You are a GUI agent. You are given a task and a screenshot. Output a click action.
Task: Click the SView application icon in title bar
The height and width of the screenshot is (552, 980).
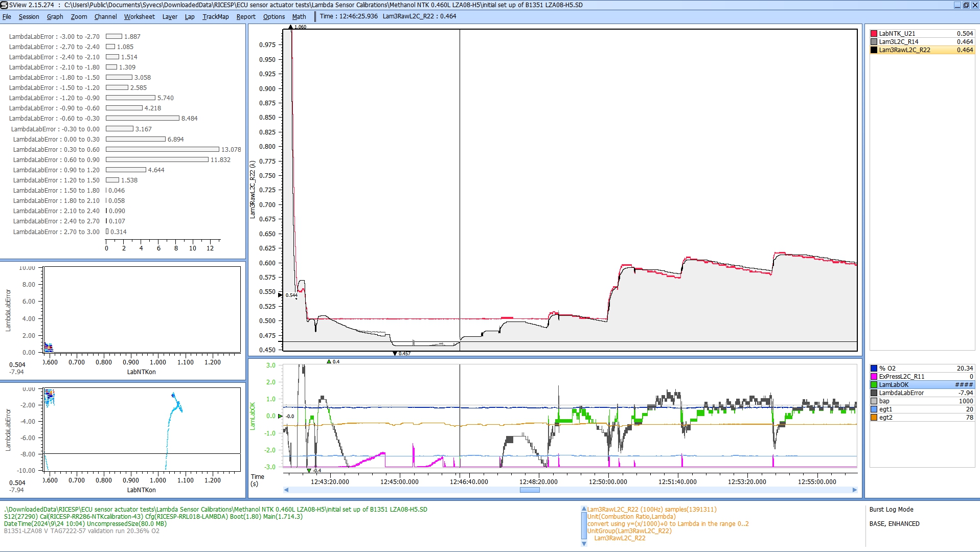coord(4,5)
